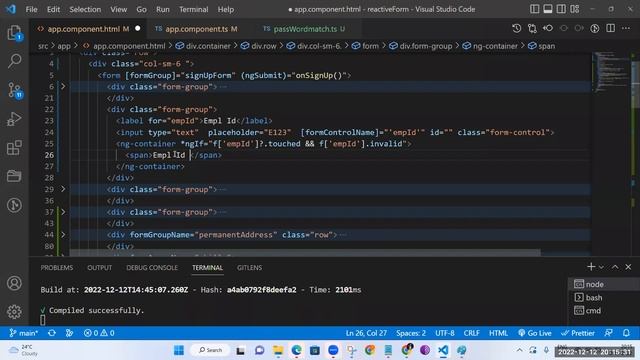The height and width of the screenshot is (360, 640).
Task: Select the cmd terminal
Action: tap(604, 311)
